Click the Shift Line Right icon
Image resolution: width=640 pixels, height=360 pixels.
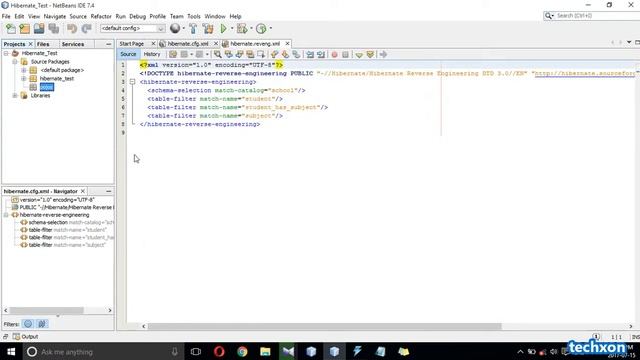tap(321, 54)
